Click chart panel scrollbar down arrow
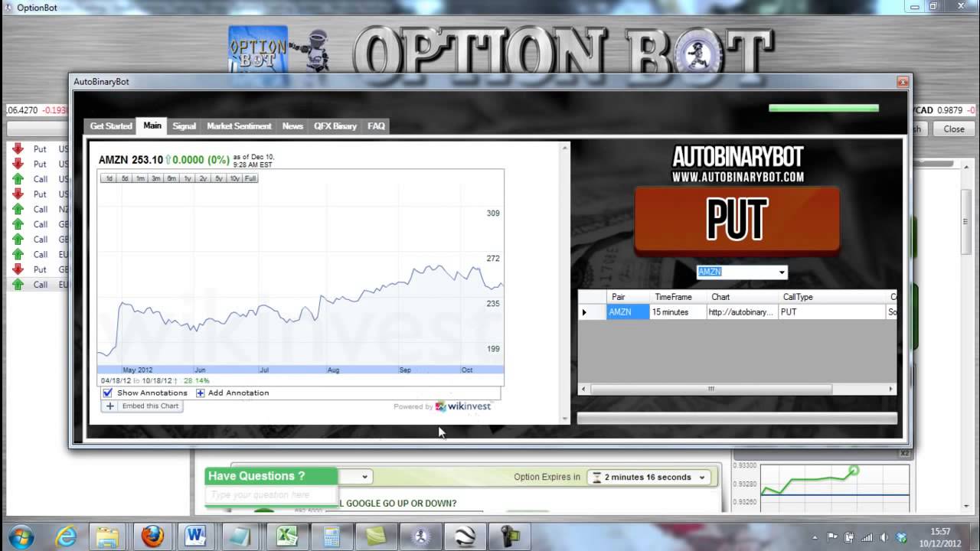 (x=566, y=419)
